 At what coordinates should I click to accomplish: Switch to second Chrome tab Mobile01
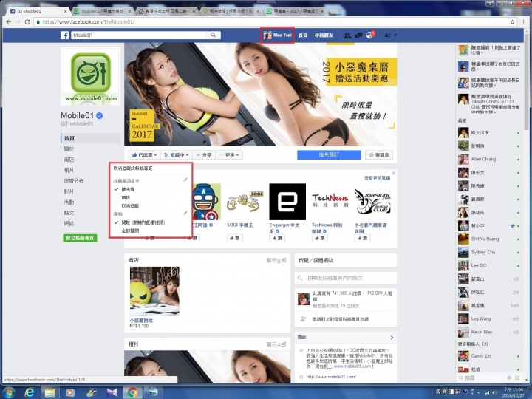101,11
